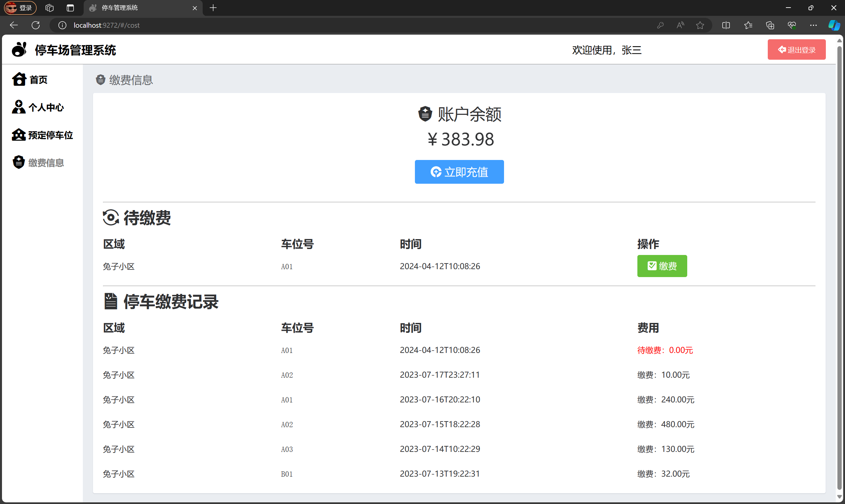This screenshot has width=845, height=504.
Task: Click the 退出登录 logout button
Action: coord(796,49)
